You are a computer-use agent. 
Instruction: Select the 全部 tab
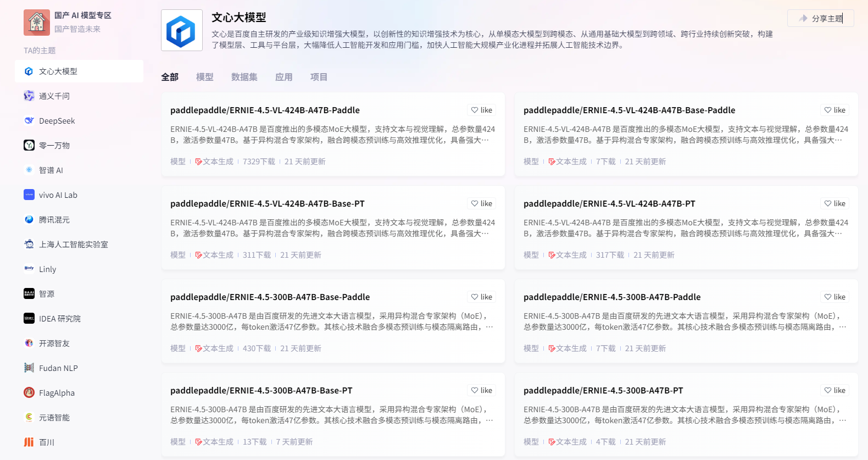[170, 77]
